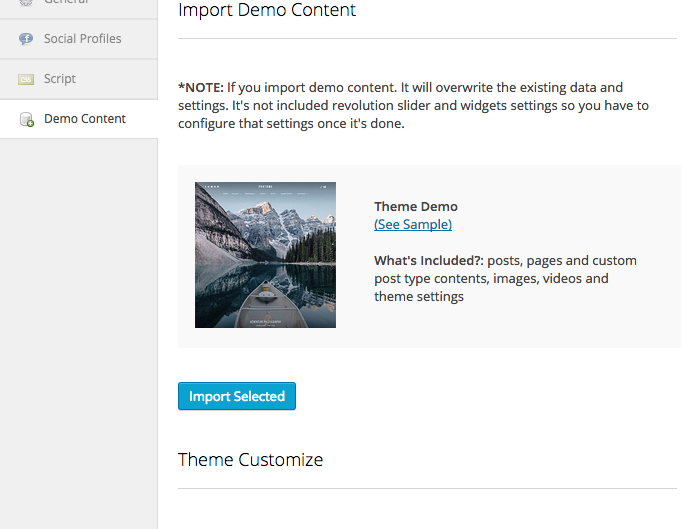Click the Demo Content database icon
Image resolution: width=694 pixels, height=529 pixels.
[27, 120]
